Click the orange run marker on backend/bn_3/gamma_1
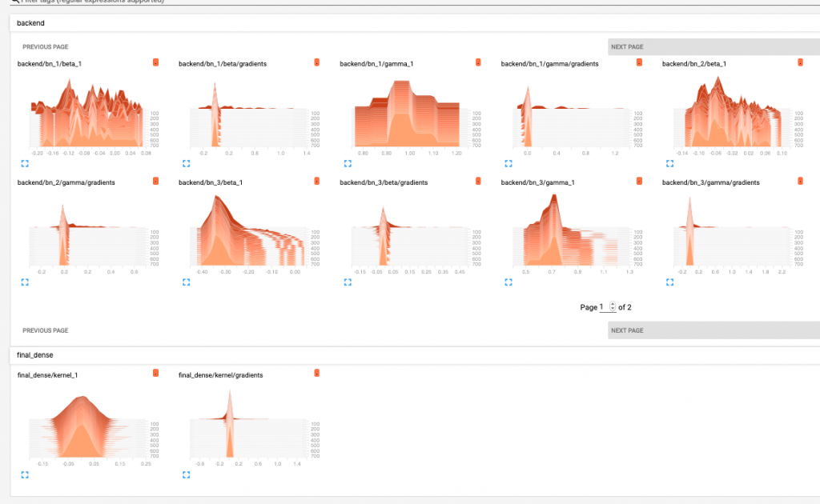 point(639,181)
